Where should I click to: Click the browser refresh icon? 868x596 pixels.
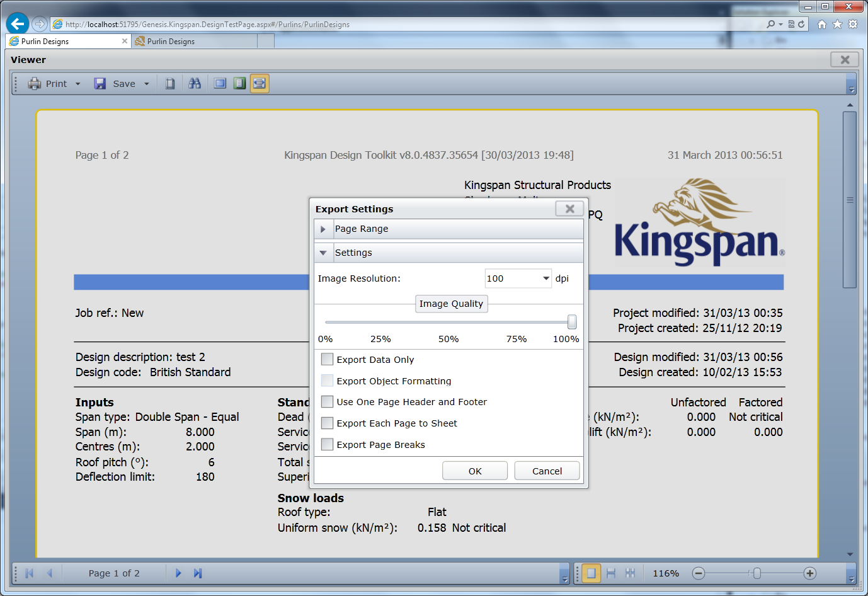click(x=801, y=24)
